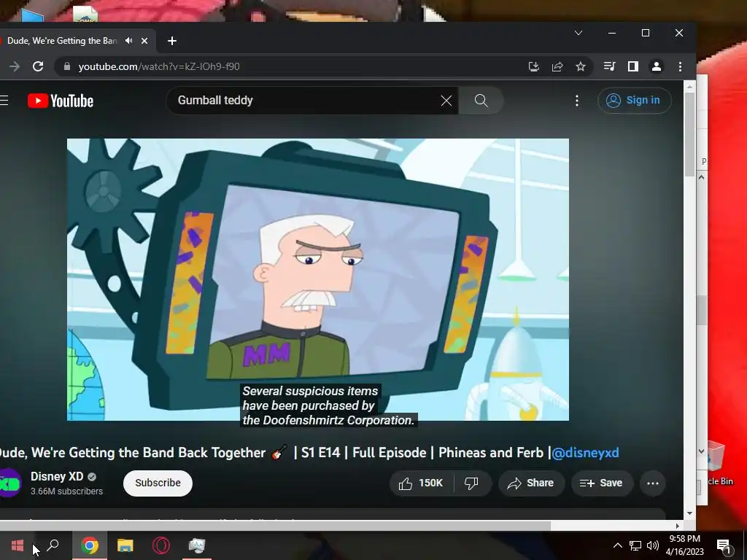Open YouTube settings three-dot menu
Screen dimensions: 747x560
click(577, 101)
